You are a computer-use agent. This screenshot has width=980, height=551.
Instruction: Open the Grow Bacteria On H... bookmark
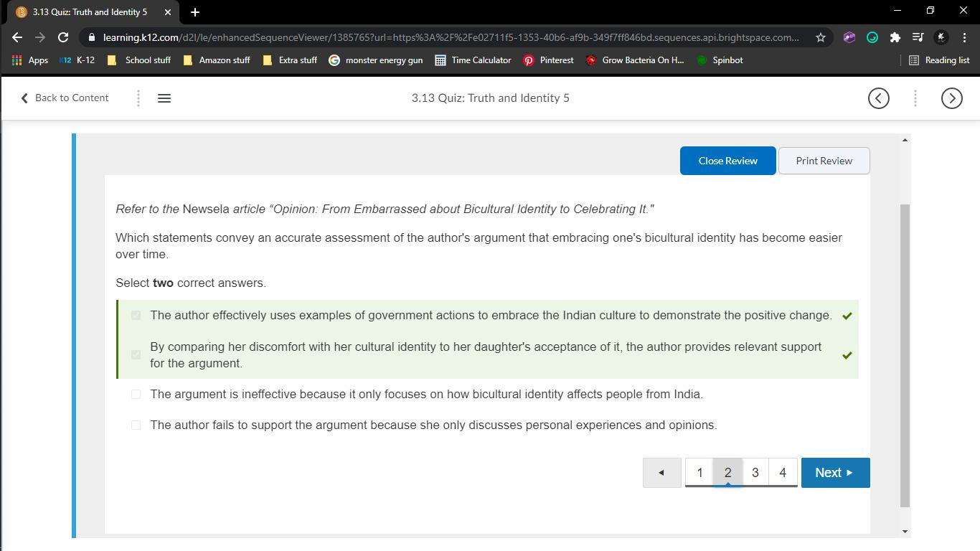click(x=635, y=60)
